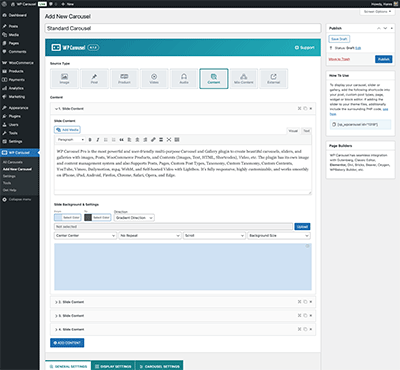400x370 pixels.
Task: Select the Mix-Content source type
Action: (x=244, y=79)
